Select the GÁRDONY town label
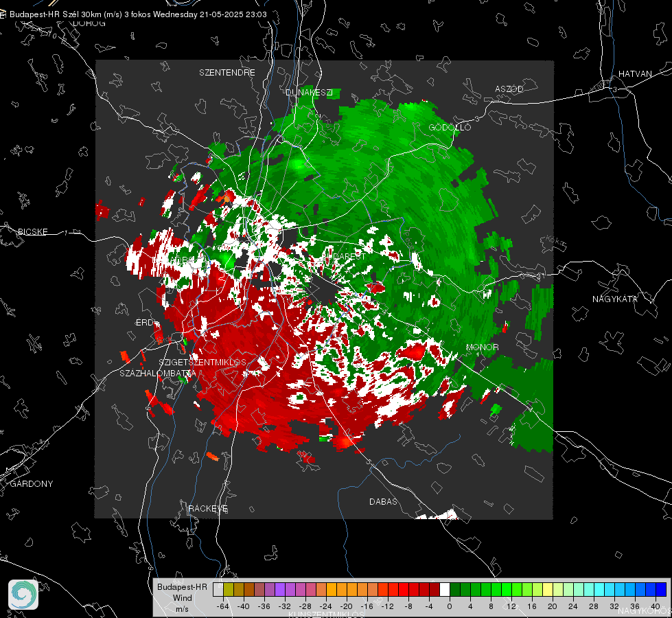This screenshot has height=618, width=672. tap(32, 484)
